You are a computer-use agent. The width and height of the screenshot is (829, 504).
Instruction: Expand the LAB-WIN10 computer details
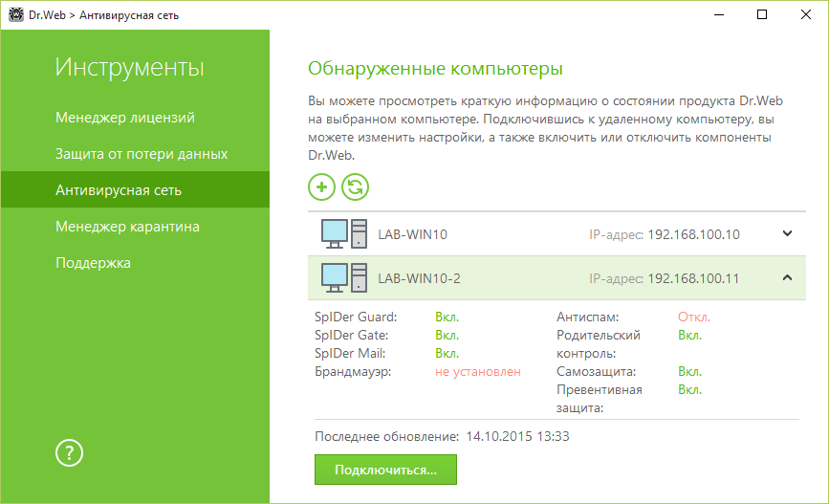tap(787, 233)
